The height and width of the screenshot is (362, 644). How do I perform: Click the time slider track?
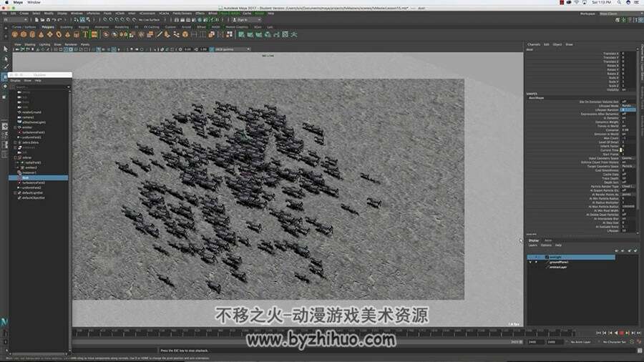pos(324,333)
